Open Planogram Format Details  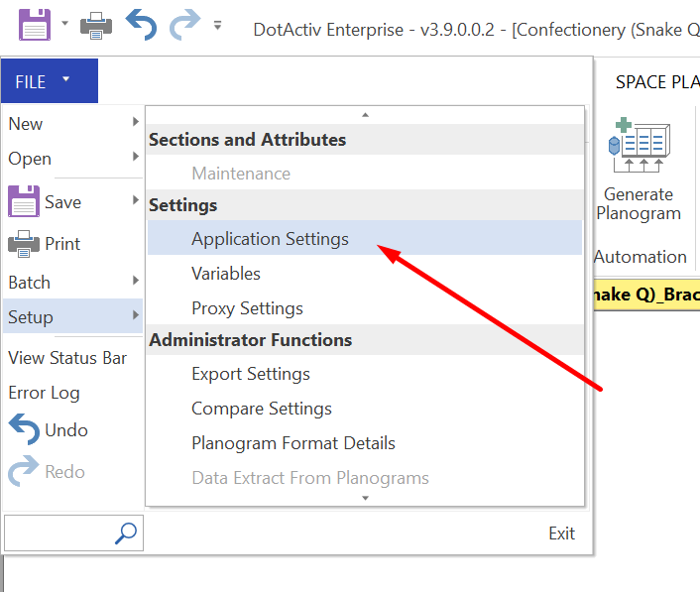[x=365, y=443]
